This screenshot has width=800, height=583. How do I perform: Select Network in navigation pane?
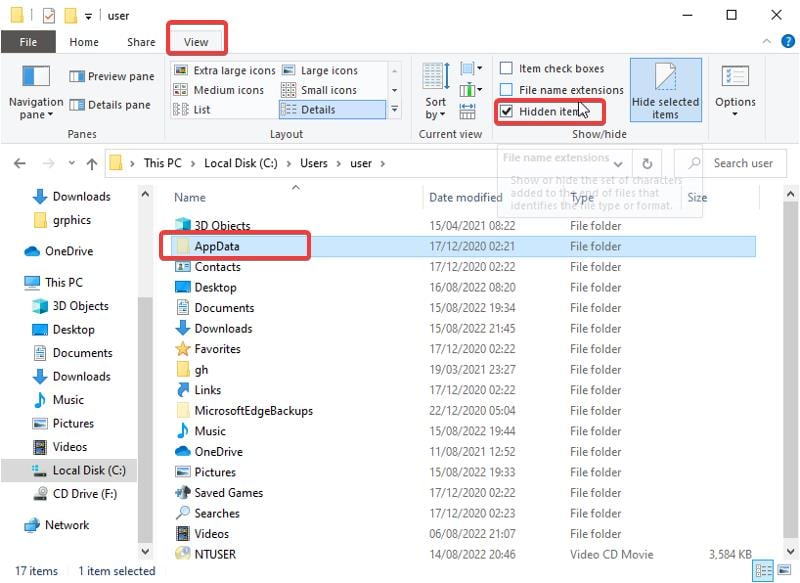57,525
